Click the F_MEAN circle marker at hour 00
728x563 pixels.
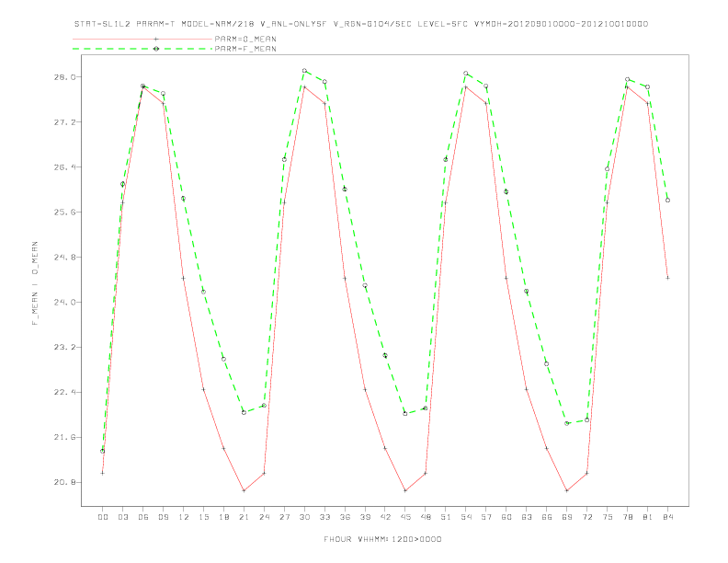pos(103,451)
